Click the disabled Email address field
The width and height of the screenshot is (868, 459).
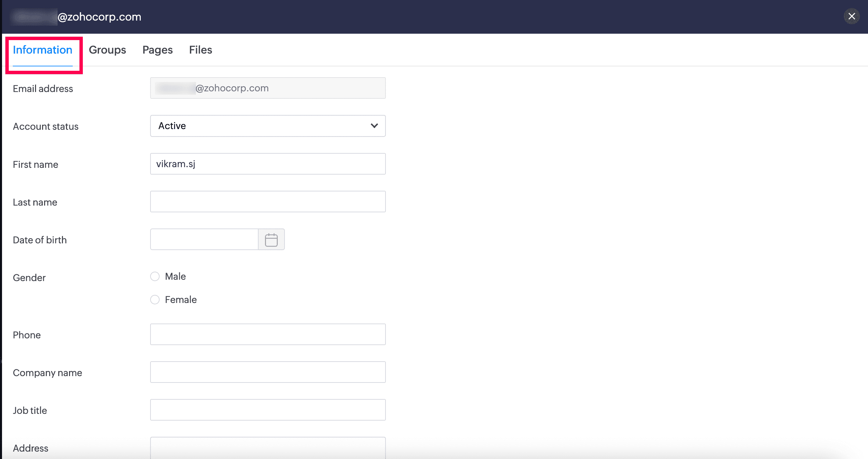pos(268,88)
